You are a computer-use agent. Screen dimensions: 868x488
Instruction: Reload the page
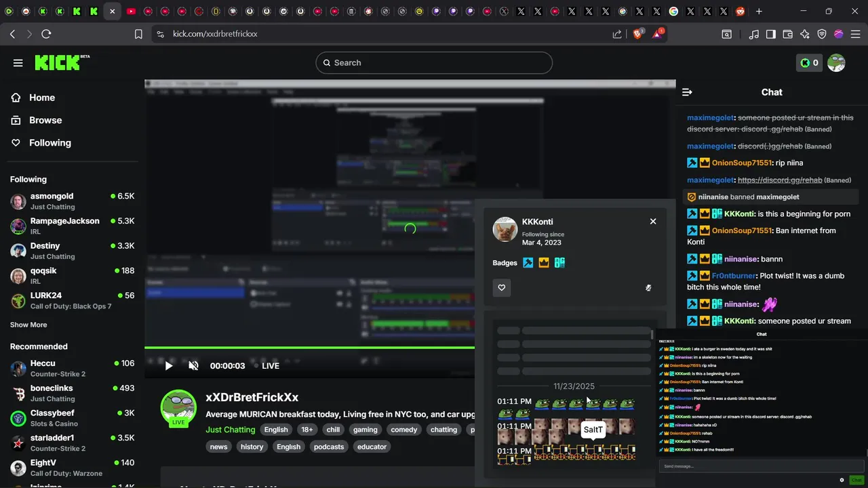(x=46, y=34)
